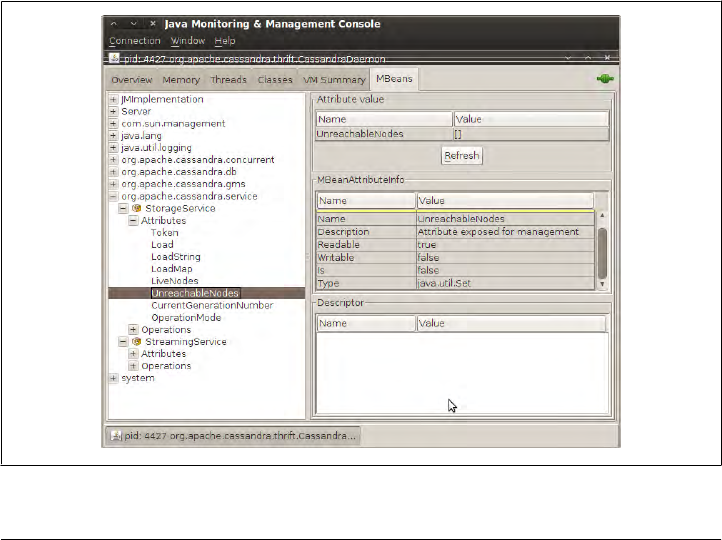
Task: Click the "Is" row in MBeanAttributeInfo
Action: (455, 271)
